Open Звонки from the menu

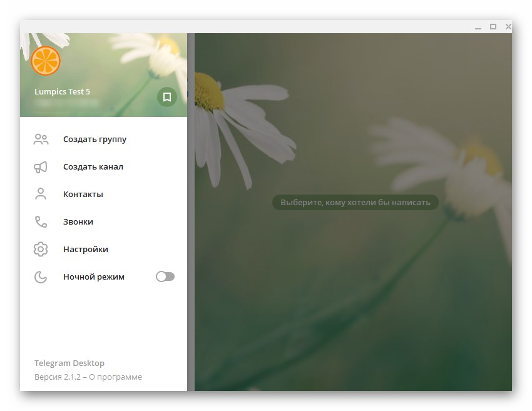click(103, 222)
